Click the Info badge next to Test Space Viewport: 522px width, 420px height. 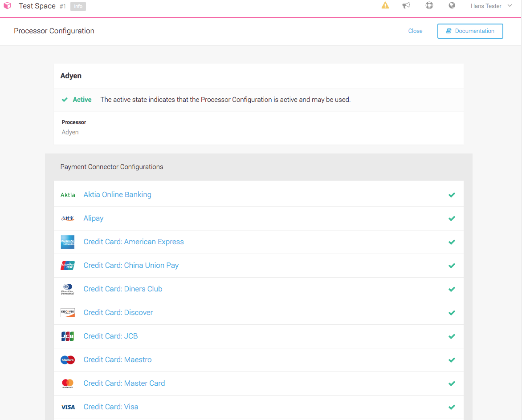point(78,6)
